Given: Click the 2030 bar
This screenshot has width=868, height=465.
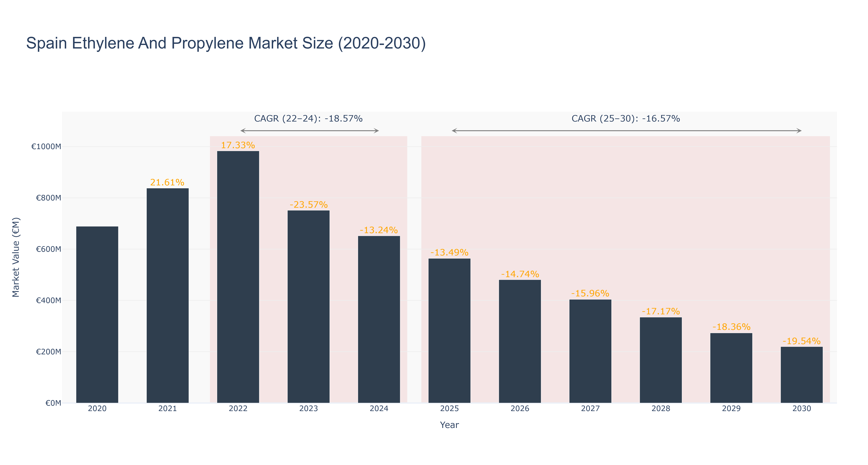Looking at the screenshot, I should pyautogui.click(x=801, y=375).
